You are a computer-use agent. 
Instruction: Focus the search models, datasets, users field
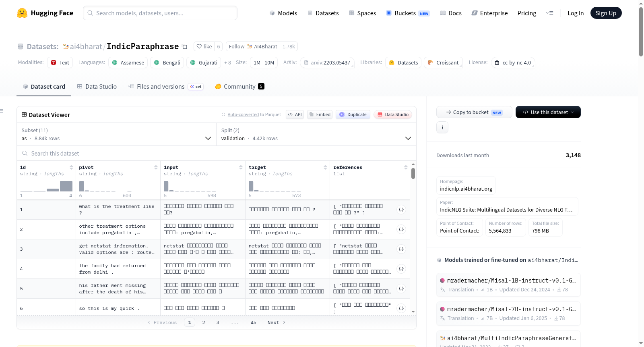click(x=160, y=13)
